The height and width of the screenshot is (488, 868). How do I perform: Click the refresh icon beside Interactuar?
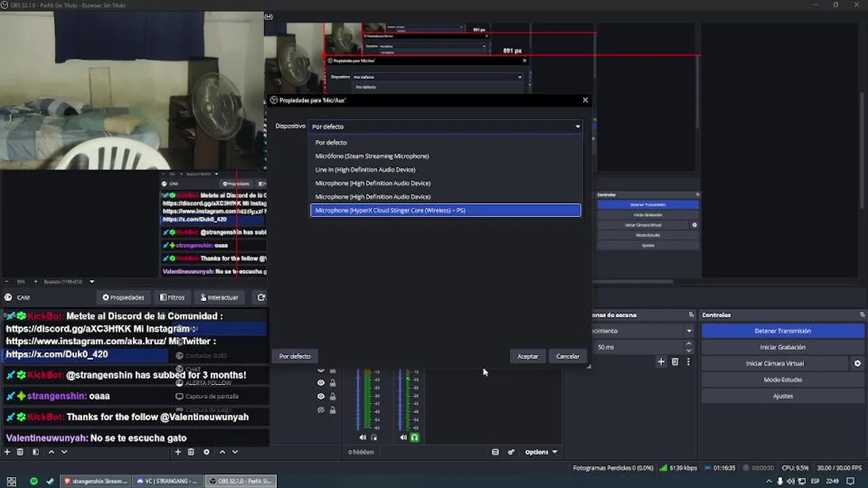click(x=261, y=298)
